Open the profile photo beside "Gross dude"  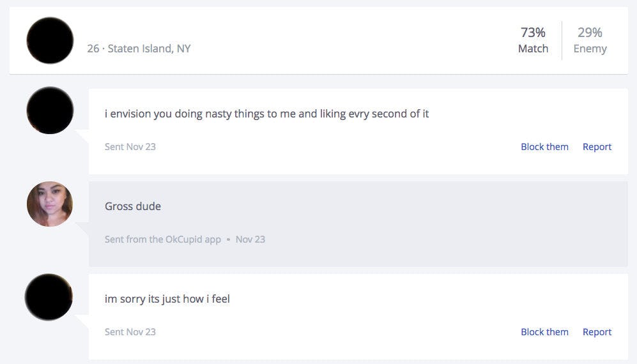point(50,204)
